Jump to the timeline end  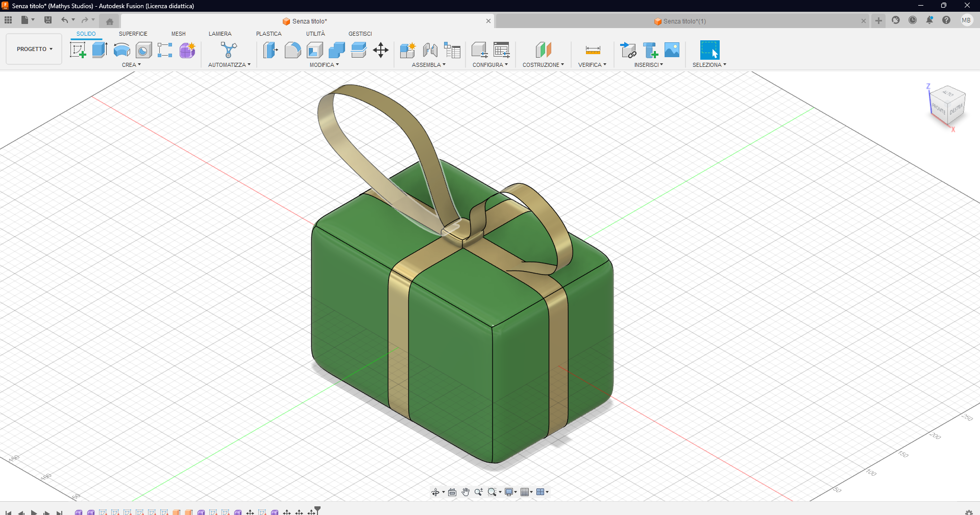(x=59, y=512)
